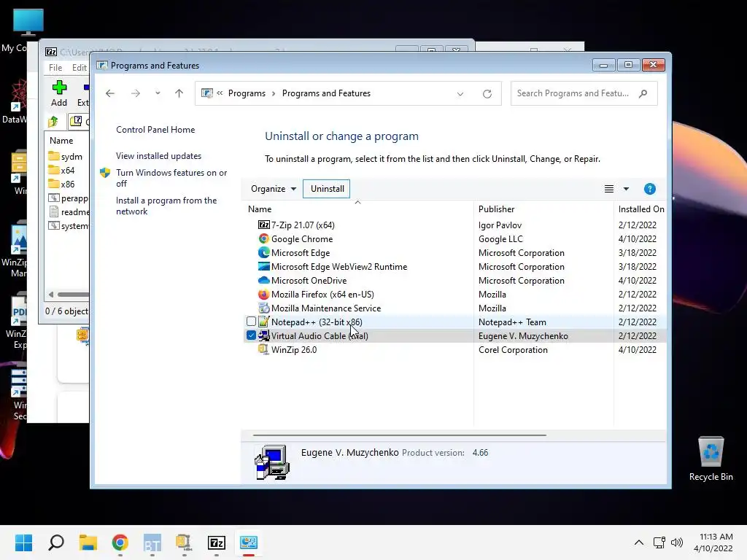Open Google Chrome from taskbar
The height and width of the screenshot is (560, 747).
pos(120,542)
